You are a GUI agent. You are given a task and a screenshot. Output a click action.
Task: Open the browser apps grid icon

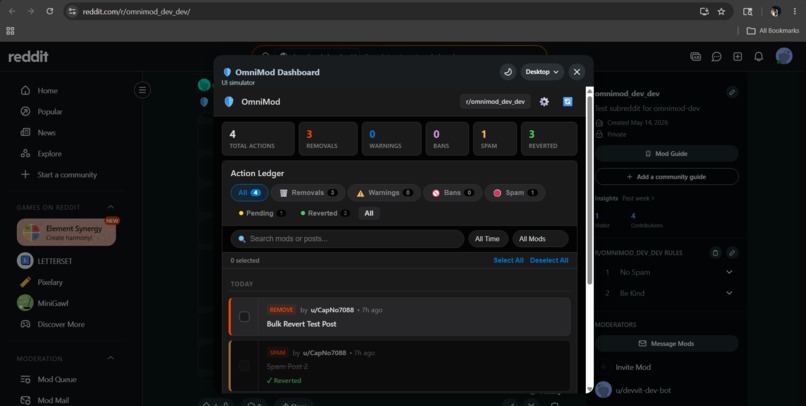[x=10, y=31]
